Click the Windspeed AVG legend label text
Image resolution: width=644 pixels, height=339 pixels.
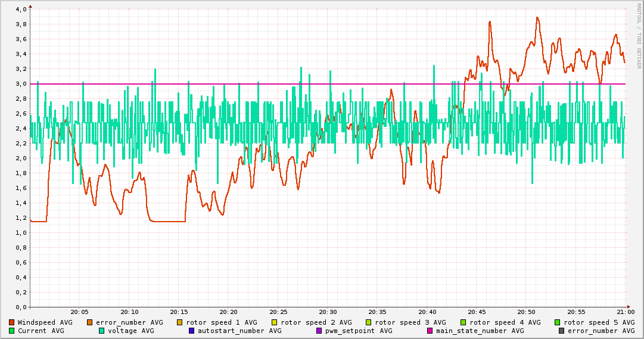tap(45, 322)
